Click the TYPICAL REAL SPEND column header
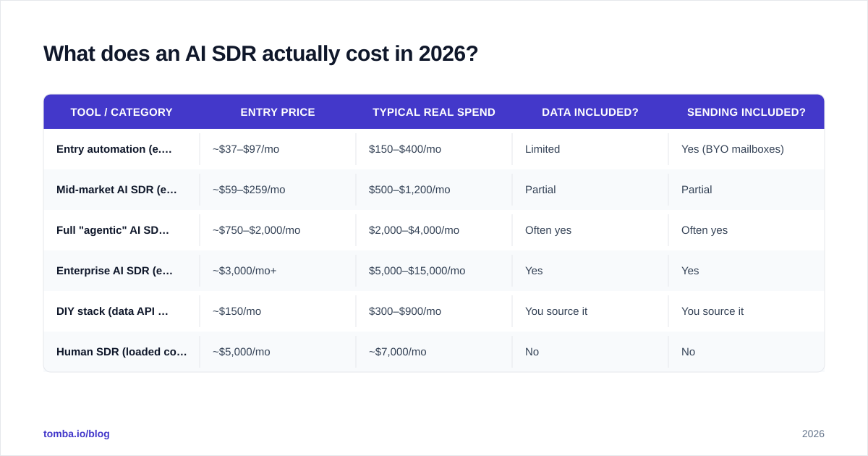Screen dimensions: 868x456 point(434,112)
